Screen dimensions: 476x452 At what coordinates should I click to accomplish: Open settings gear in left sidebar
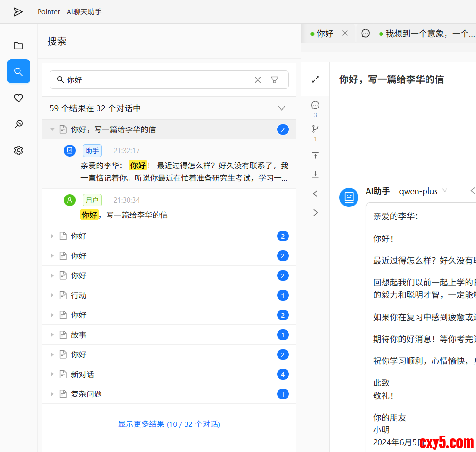(x=19, y=150)
